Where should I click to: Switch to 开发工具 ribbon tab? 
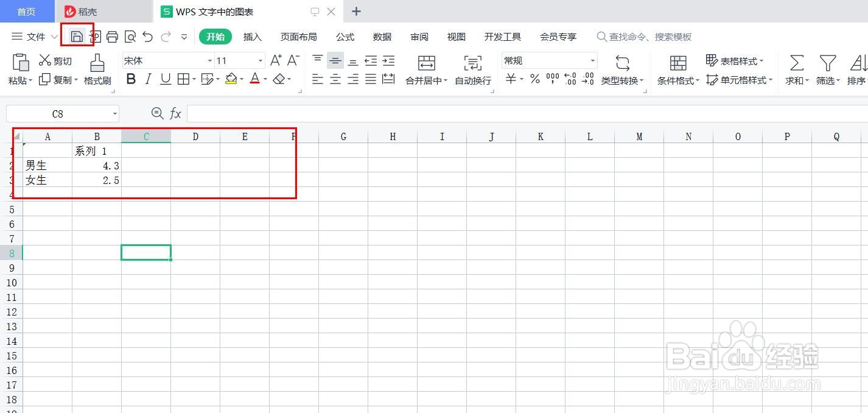[503, 37]
